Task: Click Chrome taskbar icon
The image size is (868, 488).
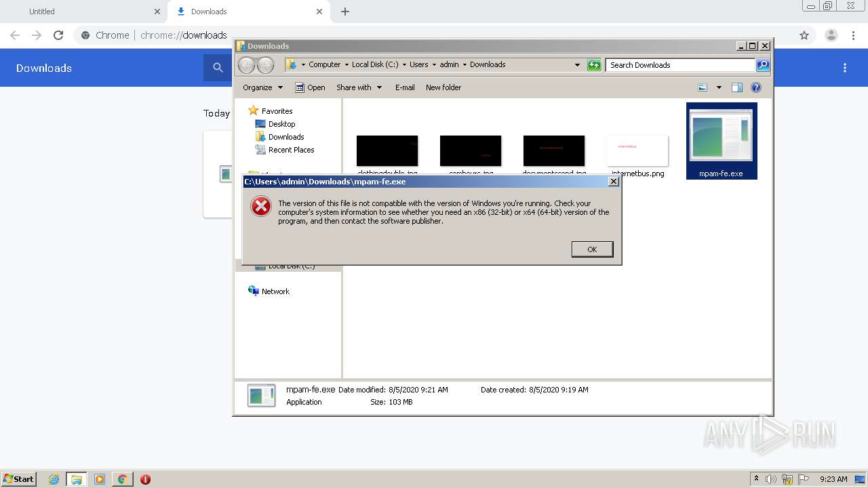Action: (x=122, y=479)
